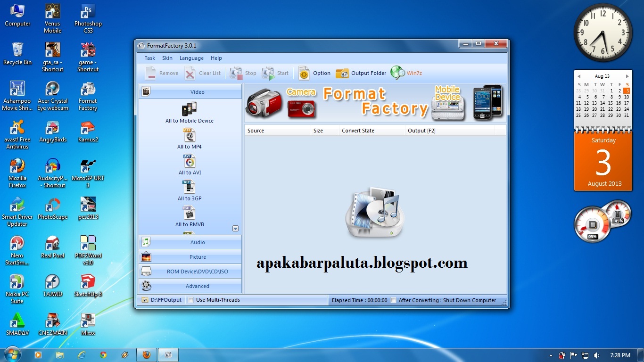Click the Start conversion icon
644x362 pixels.
click(268, 73)
